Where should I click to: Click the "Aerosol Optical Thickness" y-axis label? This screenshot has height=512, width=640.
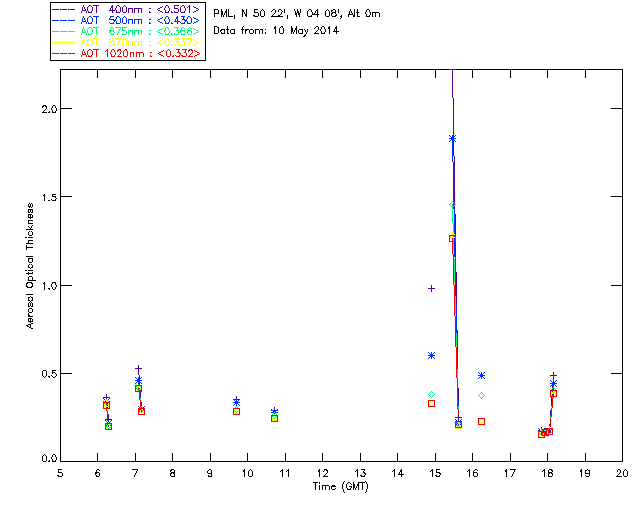click(30, 266)
